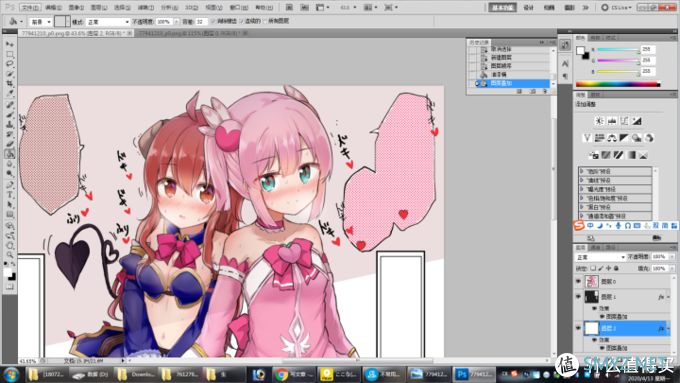Open the Character panel icon
The image size is (680, 383).
point(565,64)
